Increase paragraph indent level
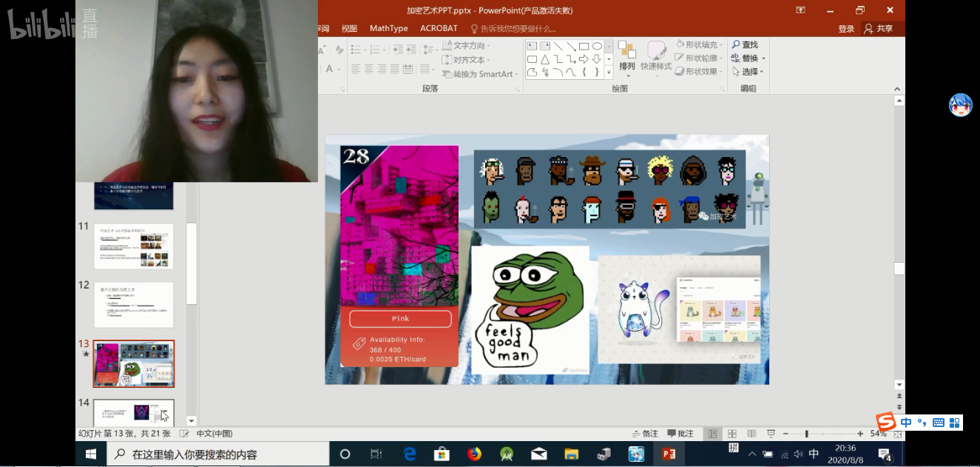 (411, 50)
